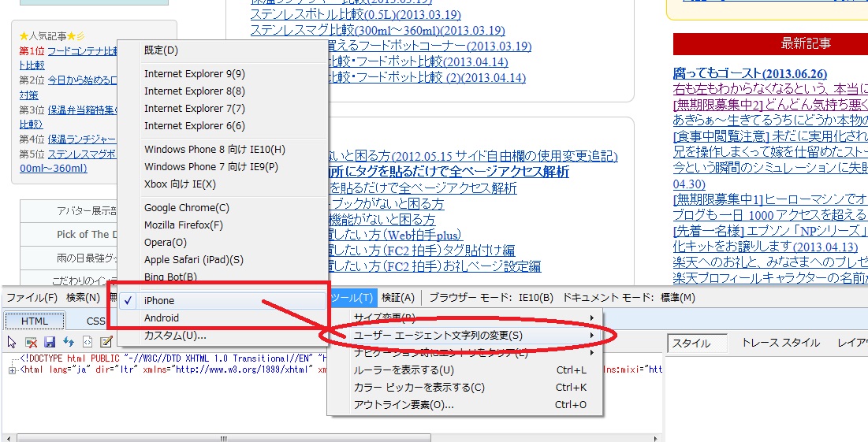The image size is (868, 442).
Task: Choose Android as user agent string
Action: coord(162,318)
